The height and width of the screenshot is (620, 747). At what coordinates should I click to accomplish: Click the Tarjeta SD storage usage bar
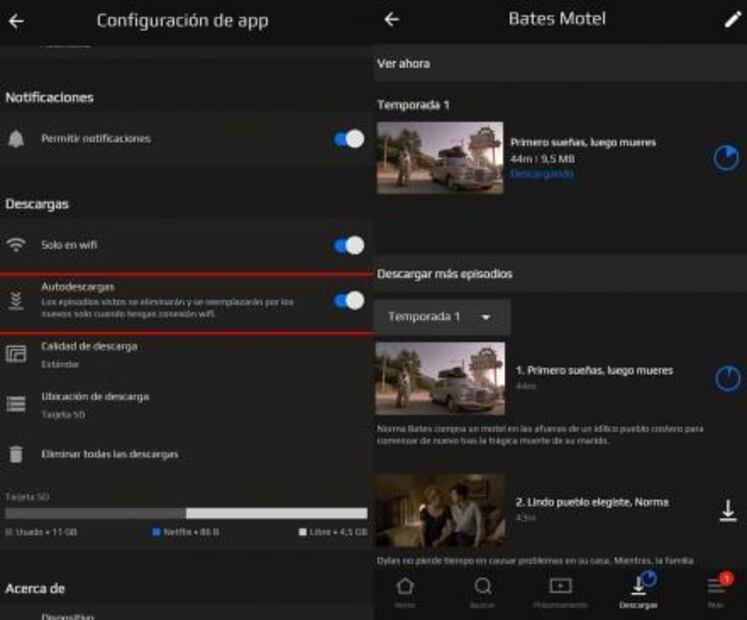[186, 513]
